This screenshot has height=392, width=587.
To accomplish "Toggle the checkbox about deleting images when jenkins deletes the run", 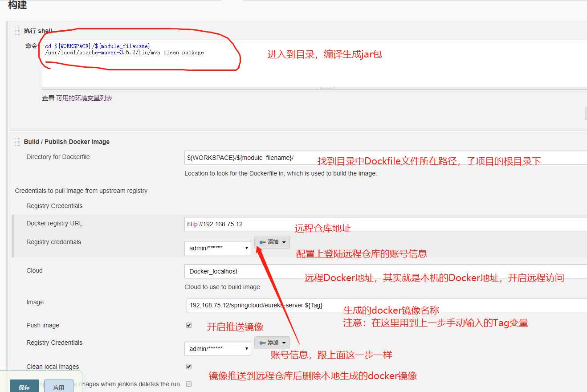I will 189,384.
